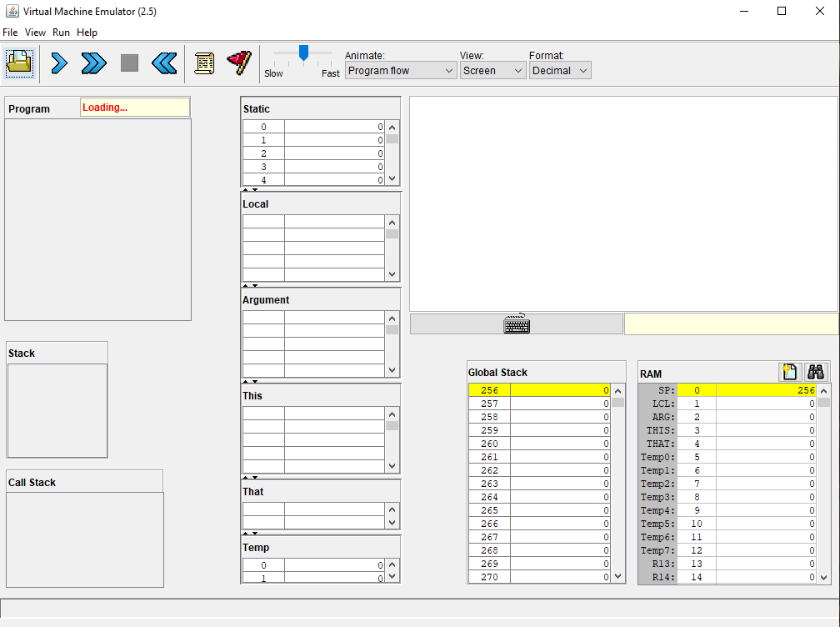Image resolution: width=840 pixels, height=627 pixels.
Task: Click the RAM search binoculars icon
Action: pos(815,373)
